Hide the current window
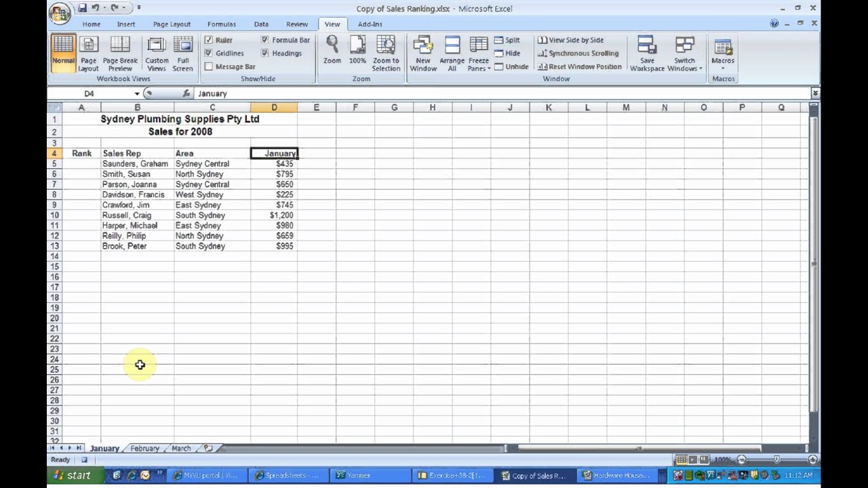The height and width of the screenshot is (488, 868). click(507, 54)
